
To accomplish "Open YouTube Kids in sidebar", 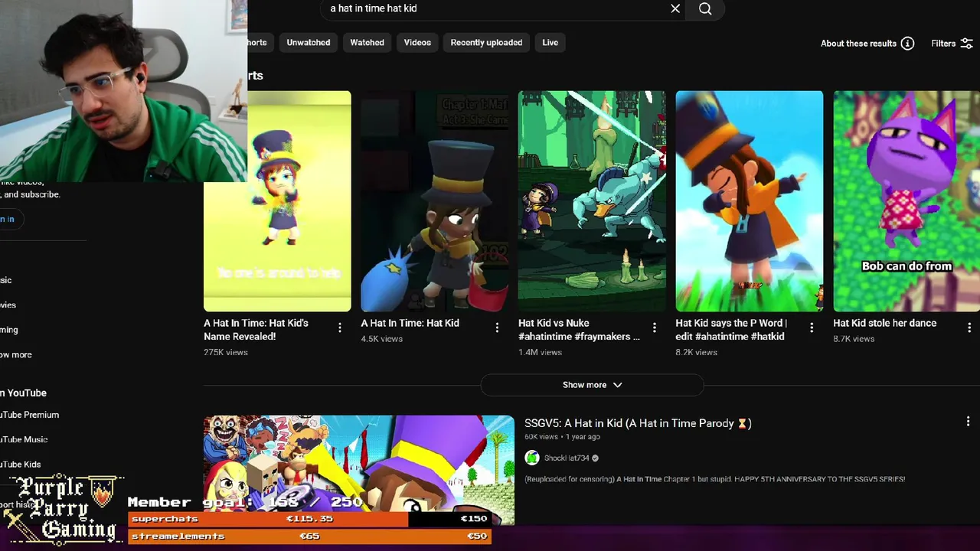I will pyautogui.click(x=21, y=465).
